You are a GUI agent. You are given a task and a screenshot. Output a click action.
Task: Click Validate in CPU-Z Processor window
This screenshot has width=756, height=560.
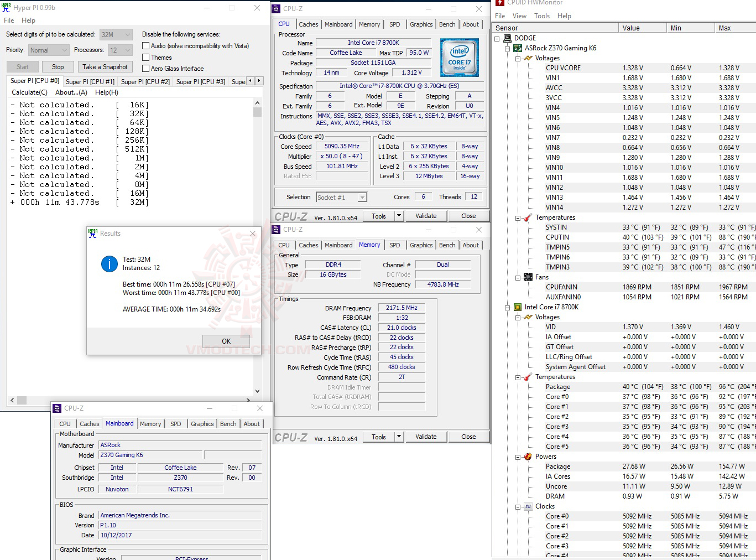pos(426,216)
